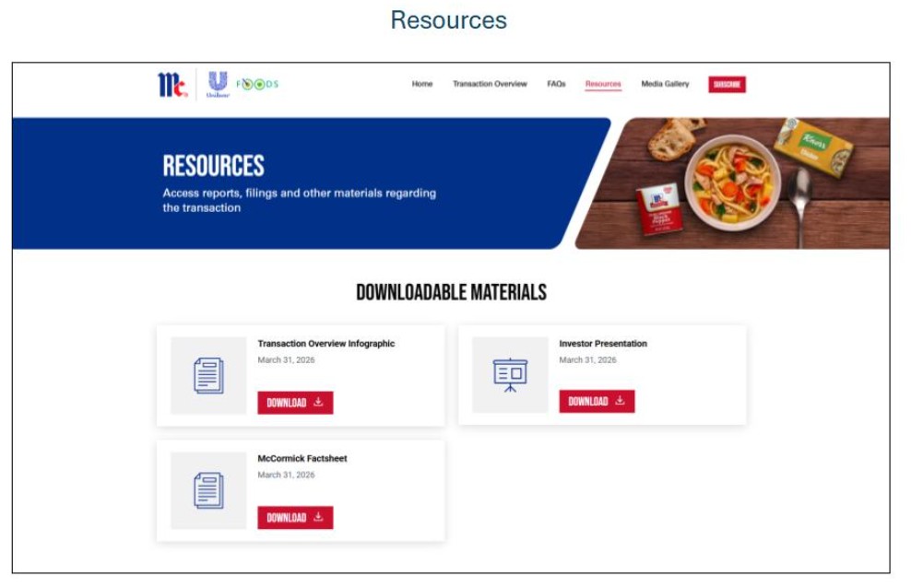Open Transaction Overview in the navigation bar
The width and height of the screenshot is (911, 588).
[x=490, y=84]
